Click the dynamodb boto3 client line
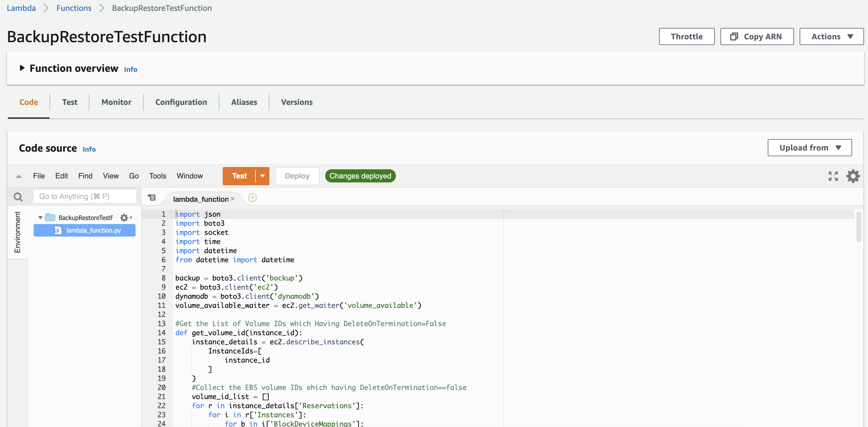Image resolution: width=868 pixels, height=427 pixels. 247,296
